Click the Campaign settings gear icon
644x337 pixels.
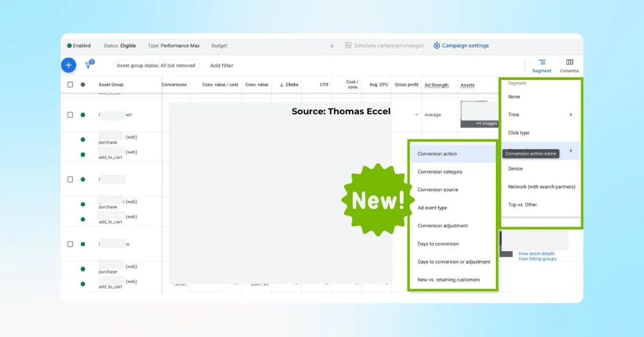[437, 46]
